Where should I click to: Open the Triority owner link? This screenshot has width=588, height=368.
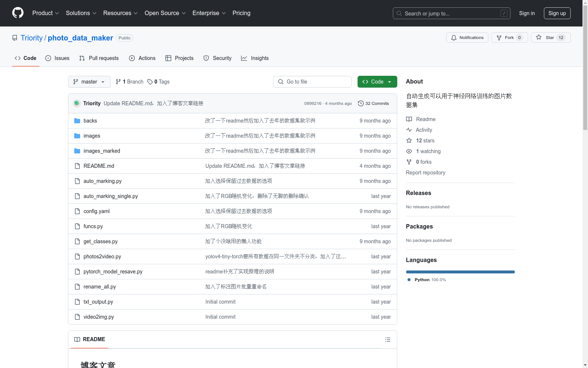pyautogui.click(x=32, y=38)
